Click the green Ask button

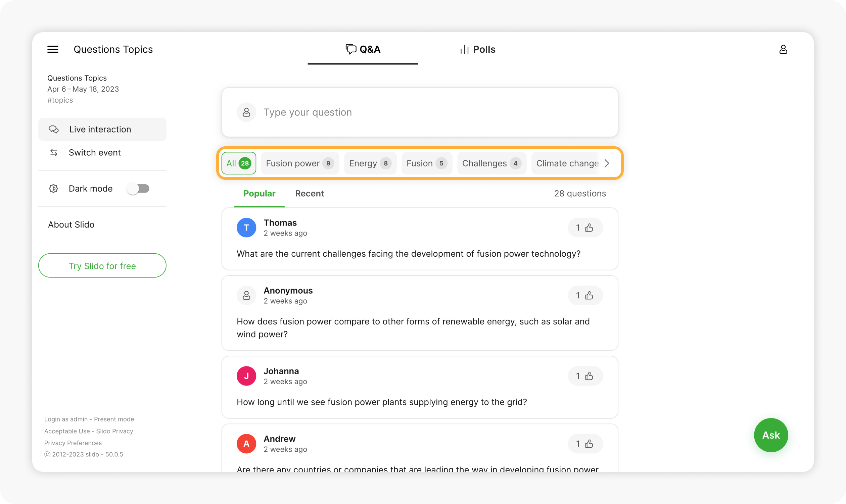click(771, 435)
